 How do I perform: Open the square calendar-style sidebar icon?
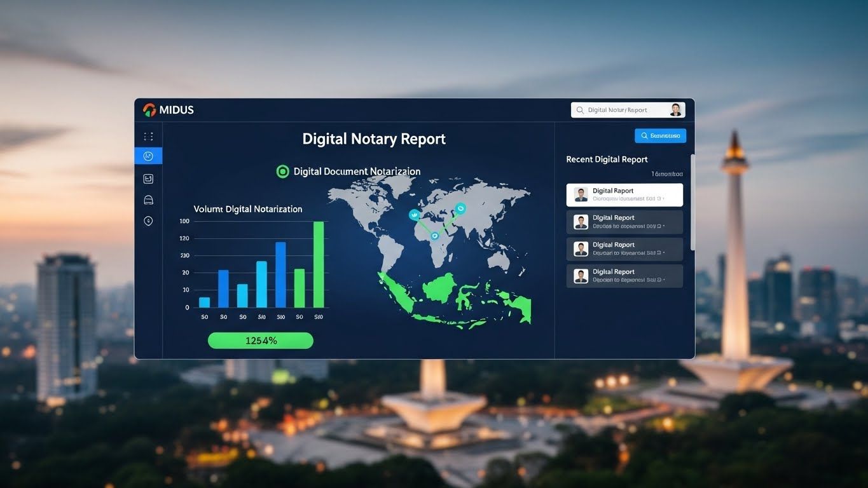tap(148, 179)
